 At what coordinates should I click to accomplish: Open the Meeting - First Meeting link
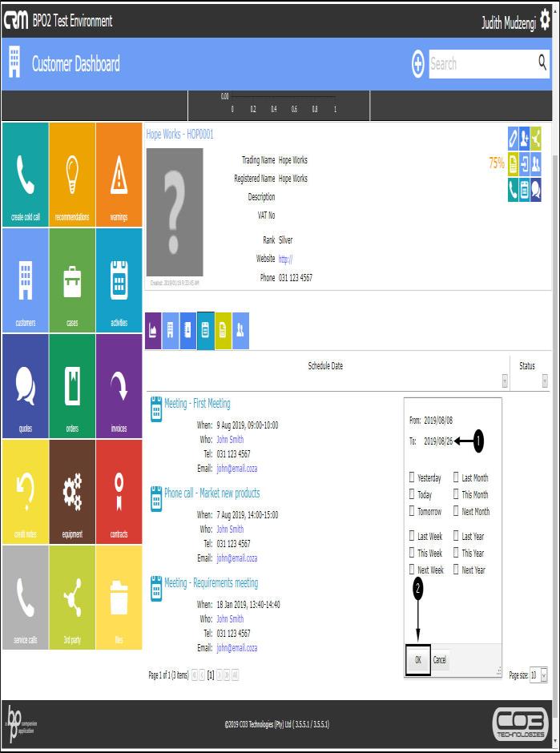pos(197,404)
